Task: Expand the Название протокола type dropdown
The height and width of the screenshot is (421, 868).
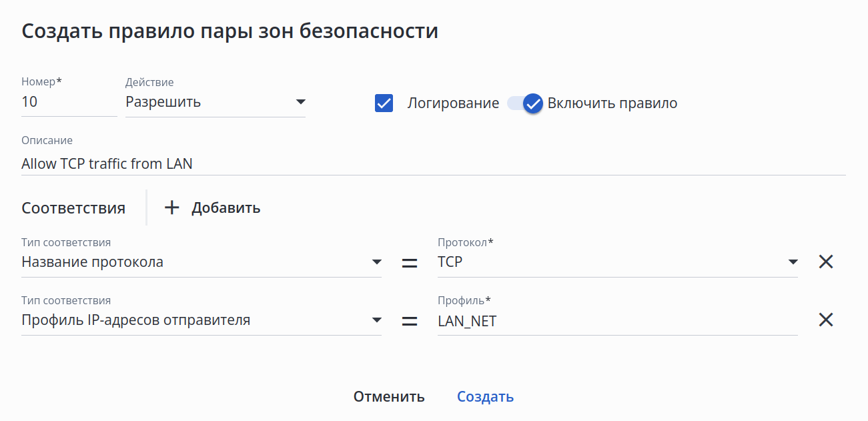Action: [376, 262]
